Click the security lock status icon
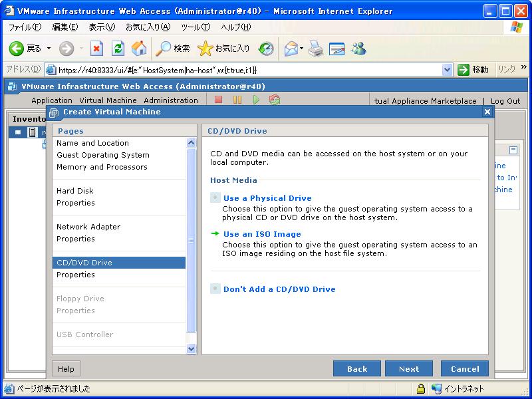This screenshot has width=532, height=399. click(421, 388)
